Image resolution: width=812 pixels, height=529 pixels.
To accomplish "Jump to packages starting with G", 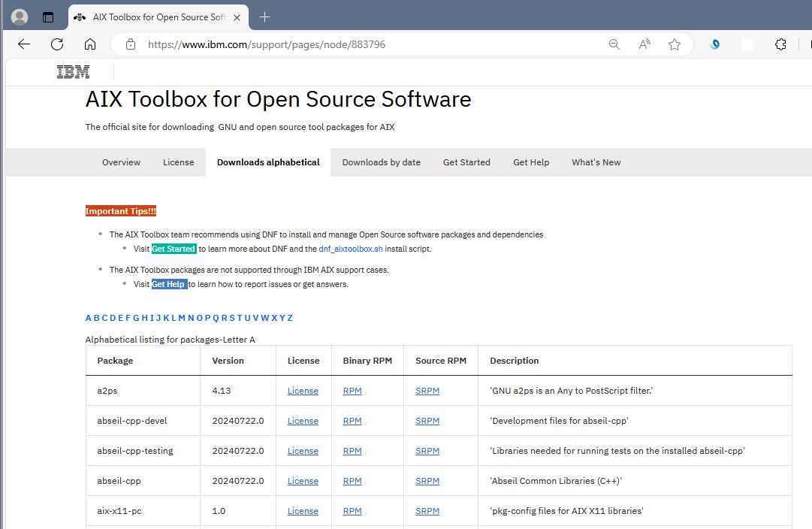I will pos(136,318).
